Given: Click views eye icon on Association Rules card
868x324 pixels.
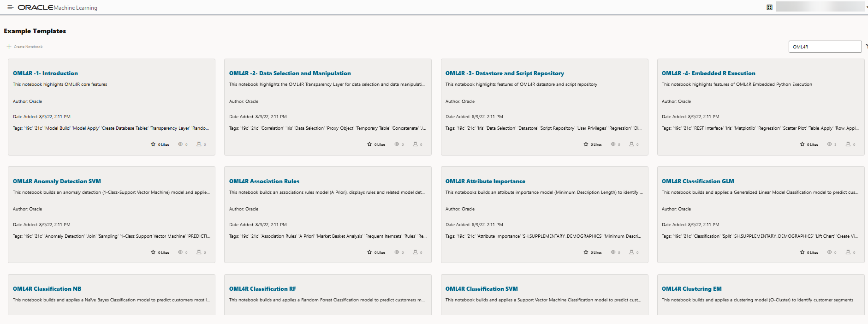Looking at the screenshot, I should click(397, 252).
